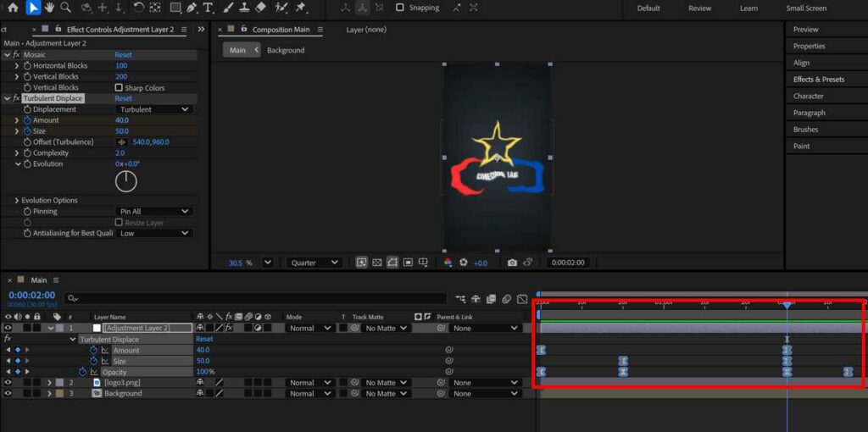Collapse the Turbulent Displace effect in Effect Controls
The width and height of the screenshot is (868, 432).
tap(7, 98)
